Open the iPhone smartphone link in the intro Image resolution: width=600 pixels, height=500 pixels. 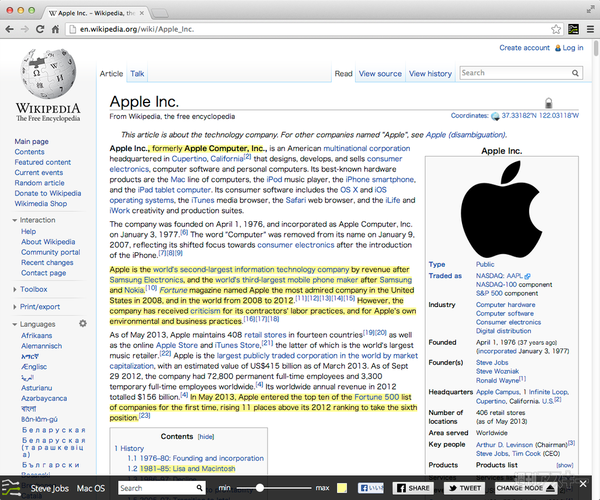[x=380, y=179]
